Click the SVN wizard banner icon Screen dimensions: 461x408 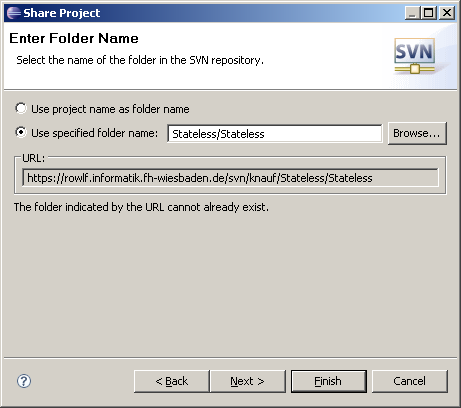point(415,56)
